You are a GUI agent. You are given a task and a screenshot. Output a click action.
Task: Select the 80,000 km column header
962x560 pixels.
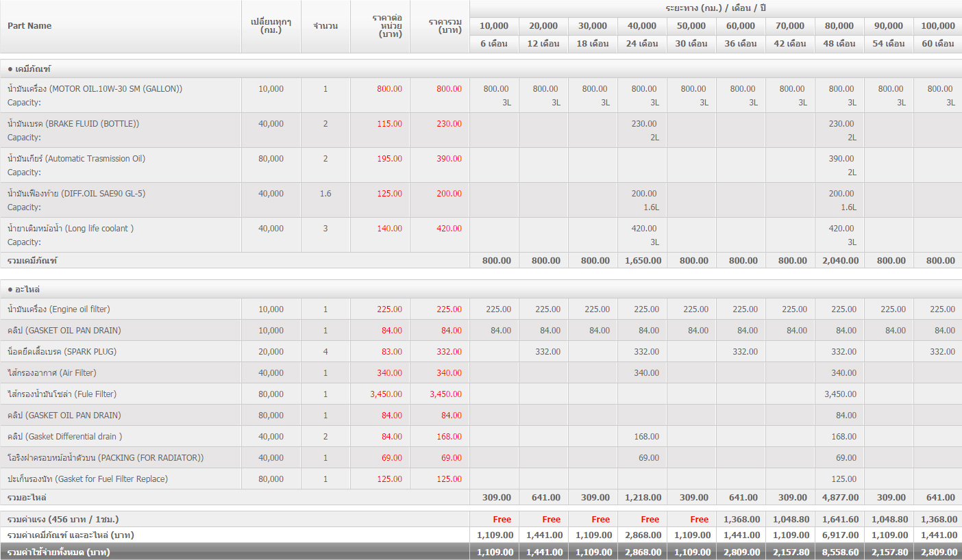pyautogui.click(x=839, y=26)
